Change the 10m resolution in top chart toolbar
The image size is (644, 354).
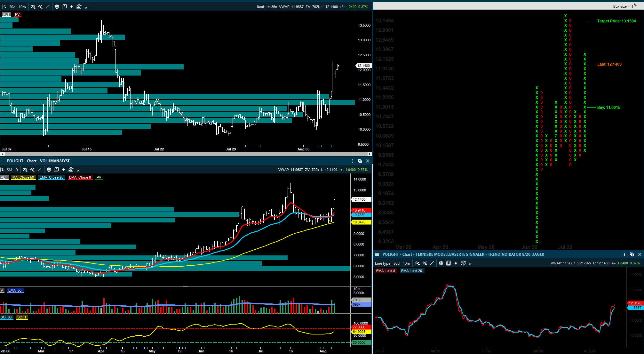point(22,7)
